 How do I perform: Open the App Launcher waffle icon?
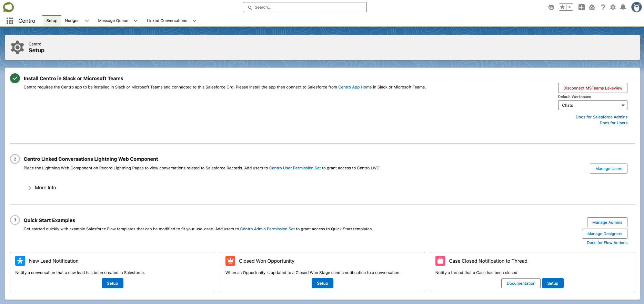click(10, 21)
